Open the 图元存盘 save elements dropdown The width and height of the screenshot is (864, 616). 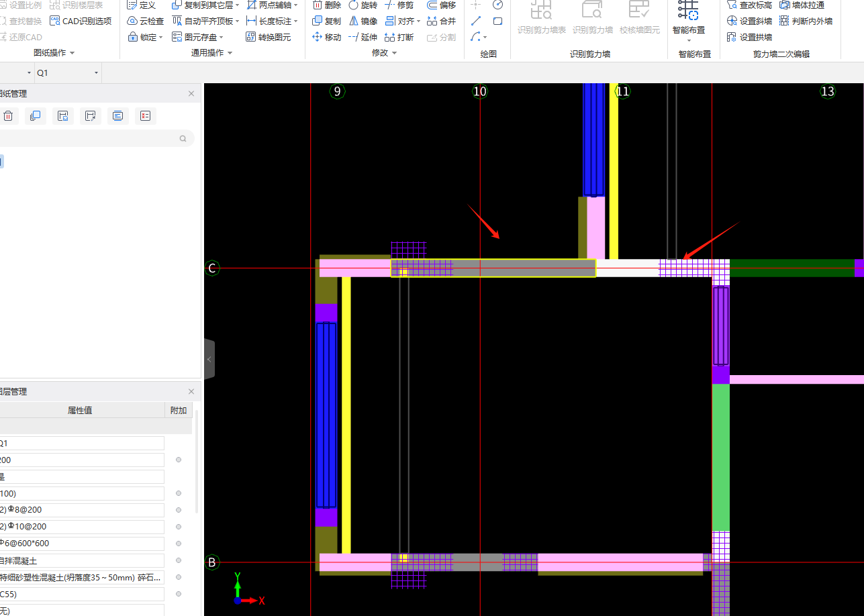(x=221, y=38)
